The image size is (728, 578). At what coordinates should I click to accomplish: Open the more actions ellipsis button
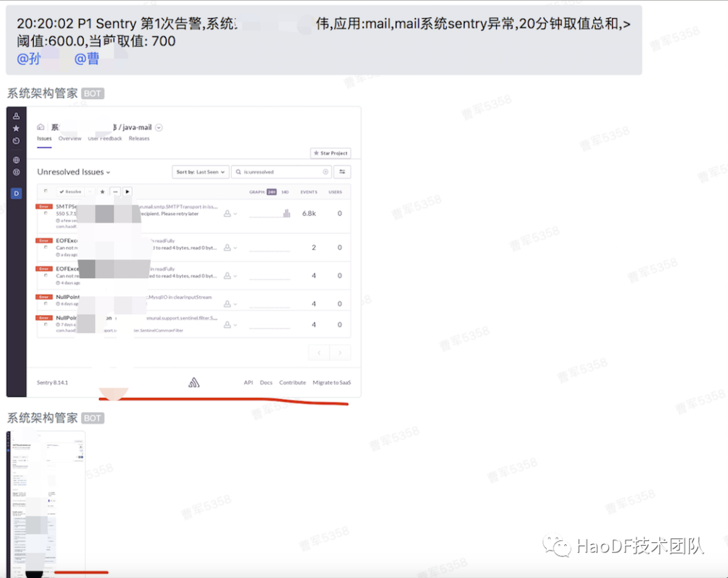[x=115, y=192]
